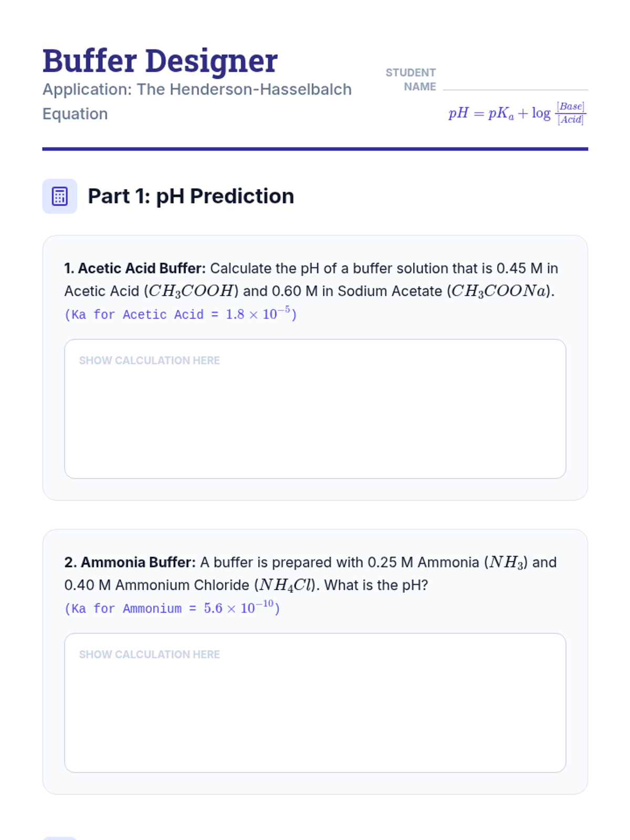Click the CH3COOH chemical formula

(x=191, y=291)
